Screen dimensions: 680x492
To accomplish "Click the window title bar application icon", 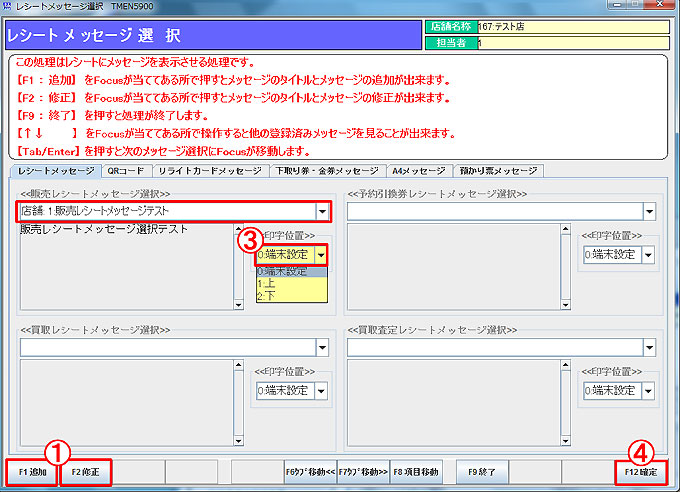I will click(x=7, y=5).
